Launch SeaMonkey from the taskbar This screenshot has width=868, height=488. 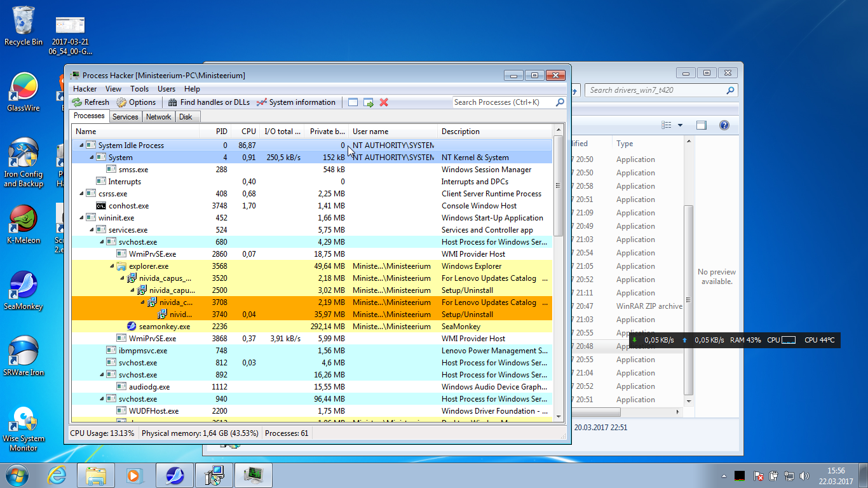[x=175, y=475]
